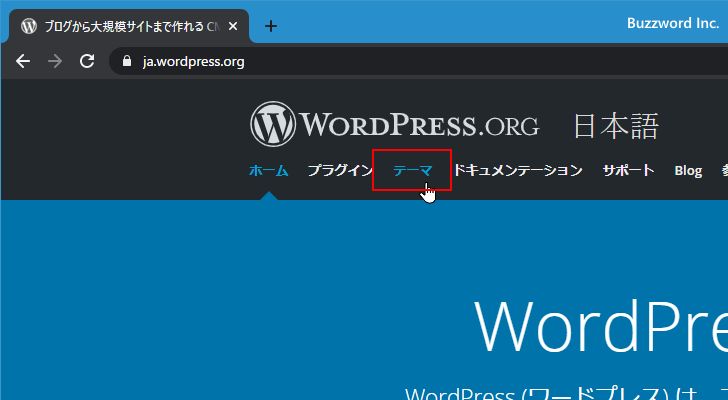Open the テーマ menu item
The height and width of the screenshot is (400, 728).
tap(412, 170)
